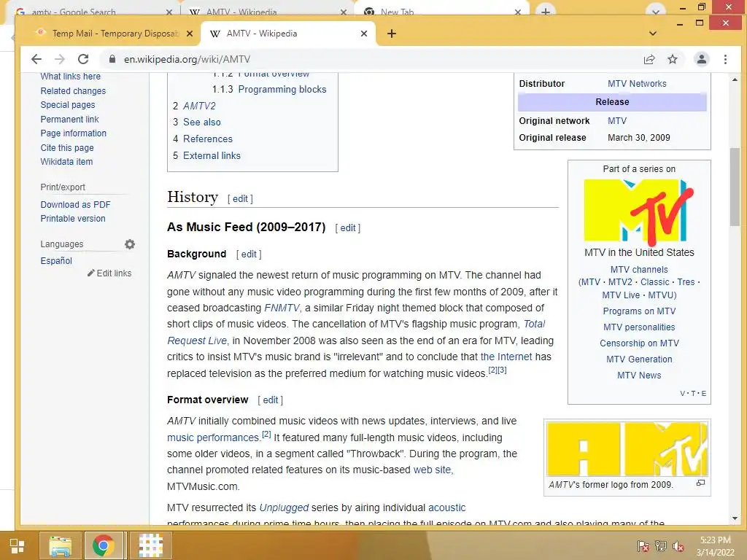This screenshot has height=560, width=747.
Task: Bookmark this page with the star icon
Action: click(672, 59)
